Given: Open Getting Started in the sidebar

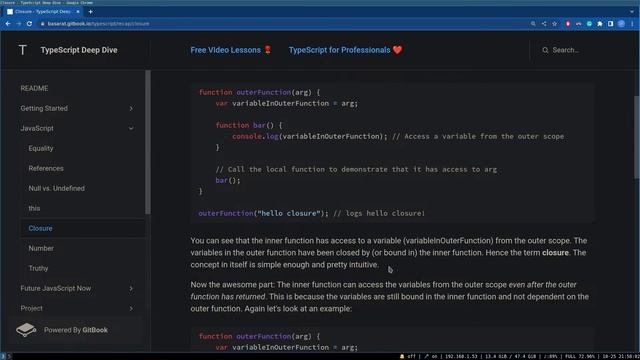Looking at the screenshot, I should point(44,108).
